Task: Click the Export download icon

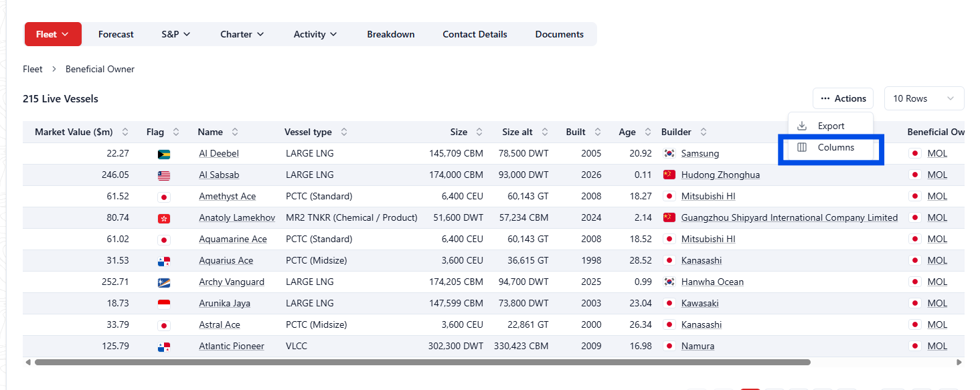Action: click(x=802, y=126)
